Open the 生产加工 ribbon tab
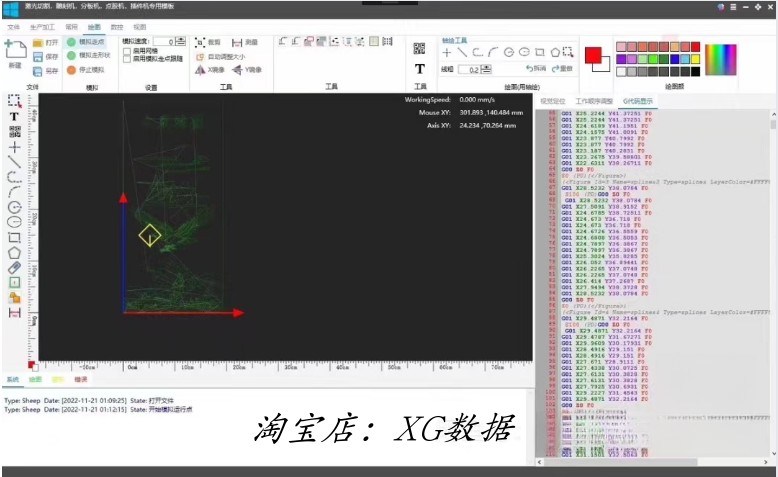The image size is (778, 477). point(42,27)
